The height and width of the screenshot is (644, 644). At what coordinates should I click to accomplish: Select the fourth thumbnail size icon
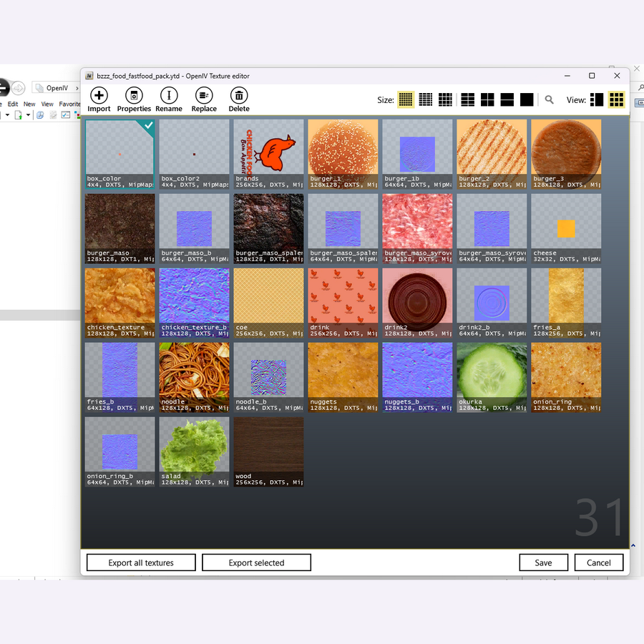467,99
